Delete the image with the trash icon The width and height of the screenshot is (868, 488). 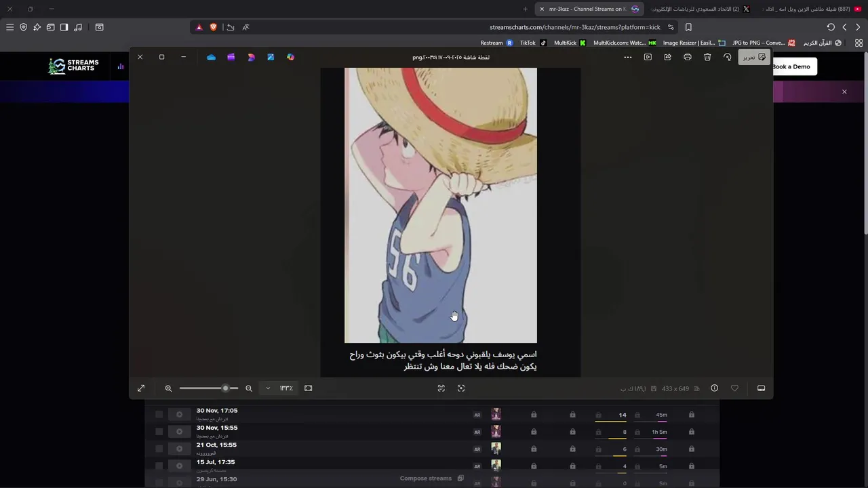pos(707,57)
